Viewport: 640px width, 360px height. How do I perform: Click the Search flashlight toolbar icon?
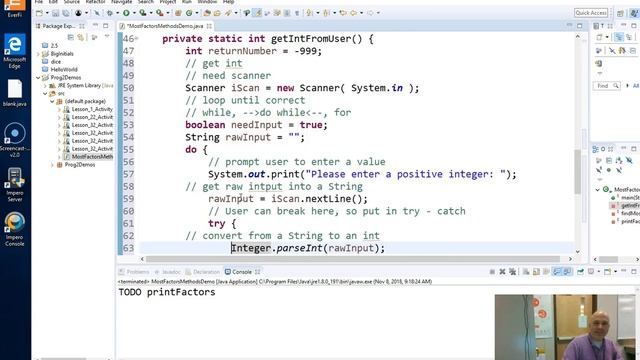click(228, 13)
